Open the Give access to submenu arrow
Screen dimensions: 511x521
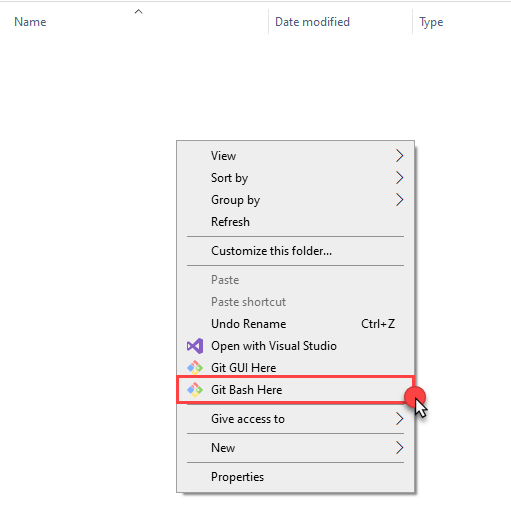point(399,419)
